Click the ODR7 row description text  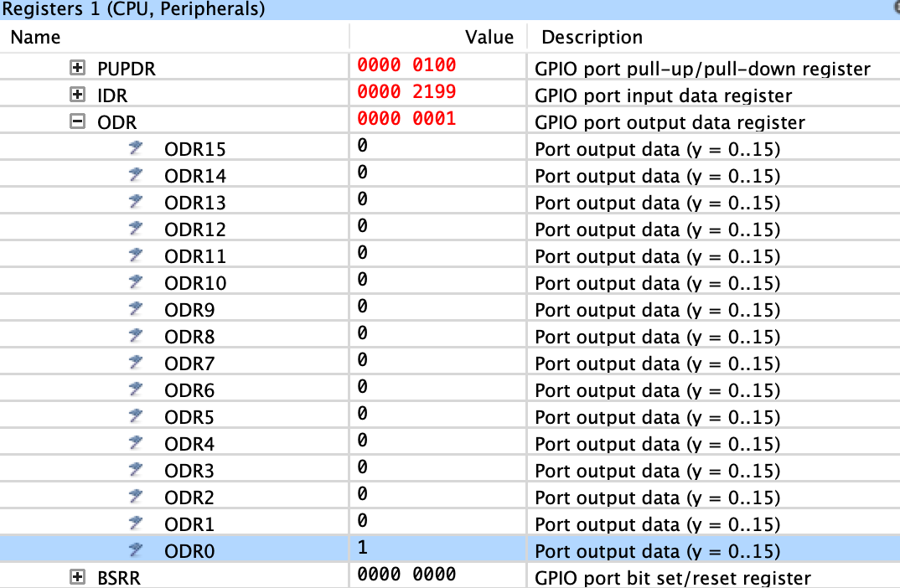[x=657, y=364]
